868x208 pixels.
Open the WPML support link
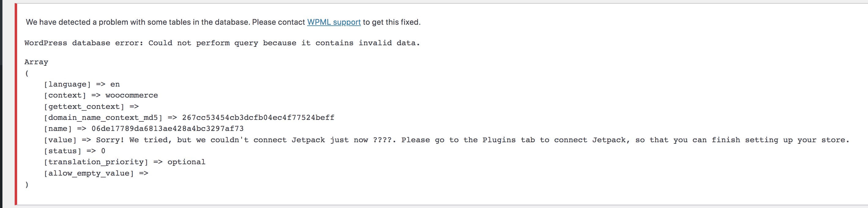334,22
